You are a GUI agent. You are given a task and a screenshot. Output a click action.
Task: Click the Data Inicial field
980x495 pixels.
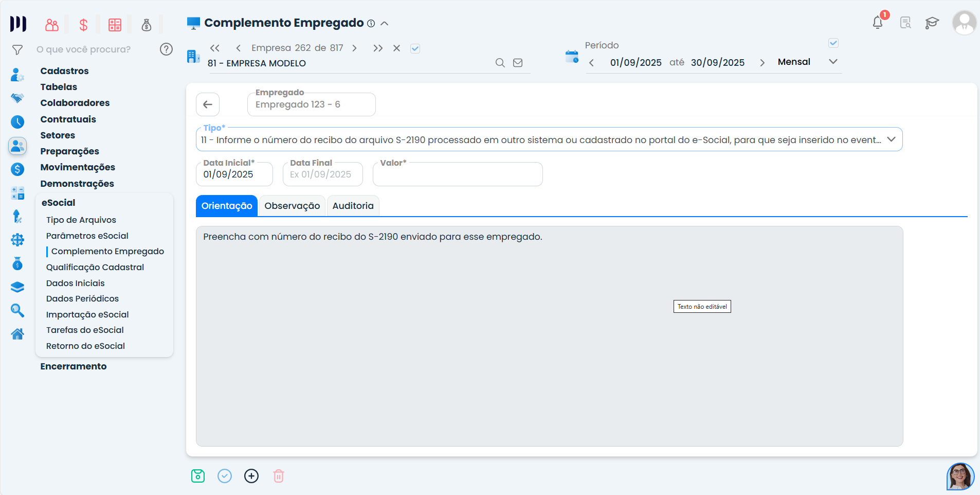[234, 174]
